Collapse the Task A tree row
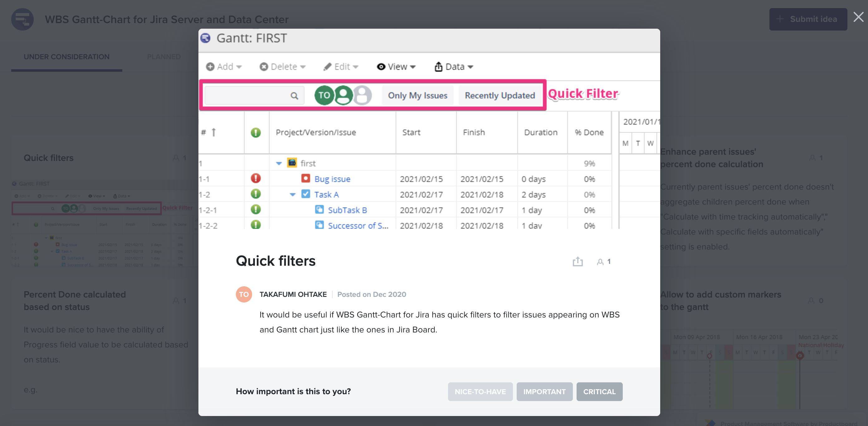Screen dimensions: 868x426 click(x=292, y=195)
